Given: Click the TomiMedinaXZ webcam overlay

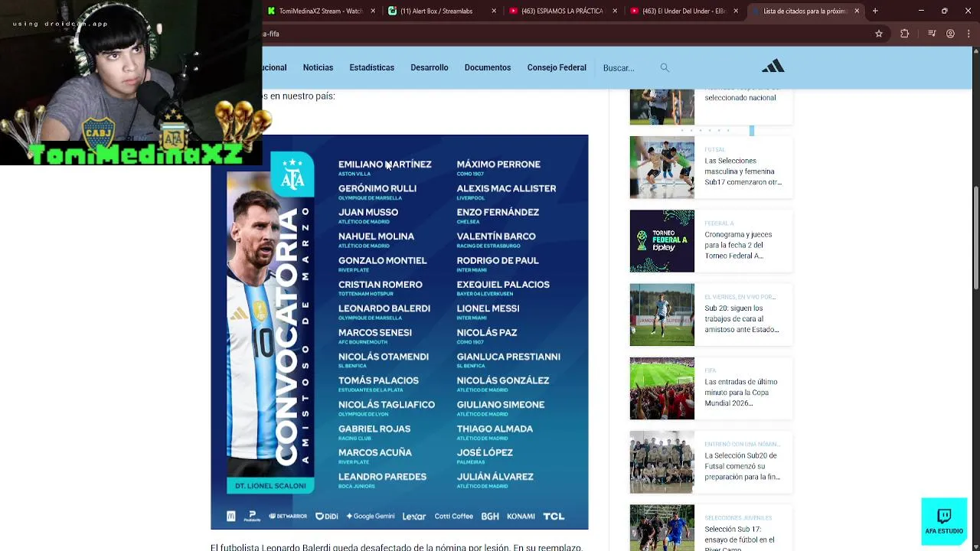Looking at the screenshot, I should pyautogui.click(x=131, y=83).
